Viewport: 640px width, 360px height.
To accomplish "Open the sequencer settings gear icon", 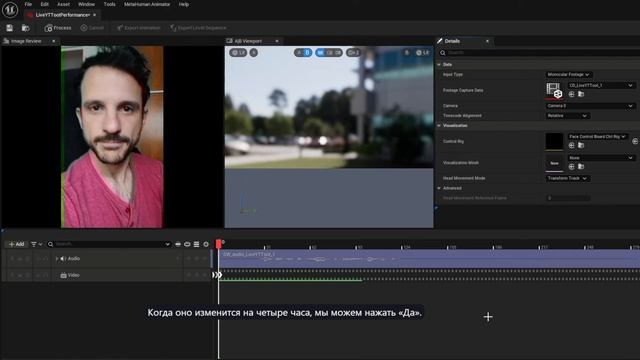I will pos(206,244).
